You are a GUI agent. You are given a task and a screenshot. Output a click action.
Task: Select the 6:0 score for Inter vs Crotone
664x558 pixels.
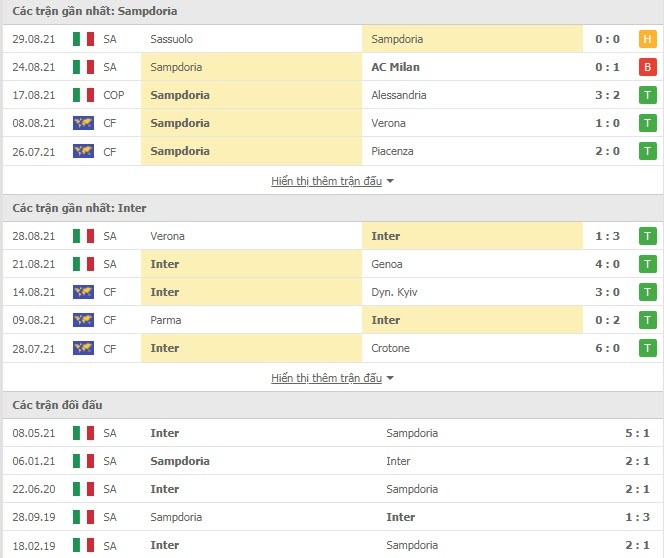[x=607, y=348]
